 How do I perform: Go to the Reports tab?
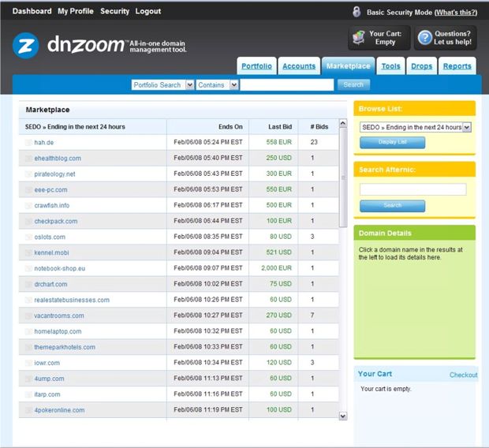457,65
